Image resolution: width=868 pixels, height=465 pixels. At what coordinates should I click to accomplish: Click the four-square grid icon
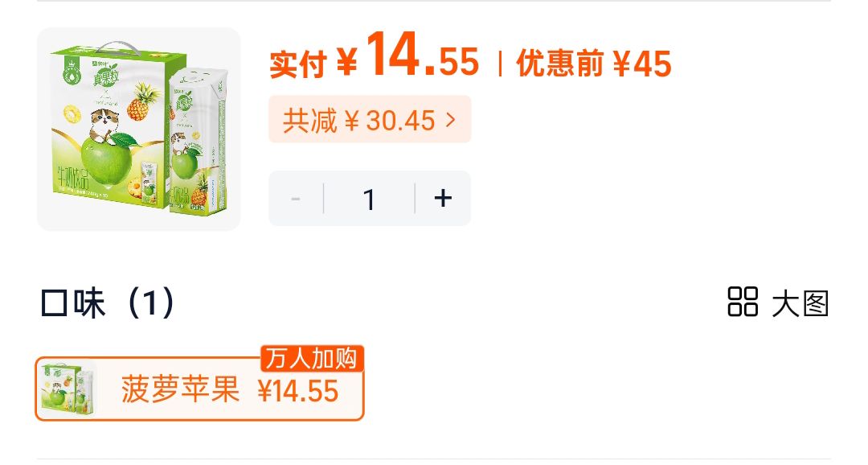(x=743, y=302)
